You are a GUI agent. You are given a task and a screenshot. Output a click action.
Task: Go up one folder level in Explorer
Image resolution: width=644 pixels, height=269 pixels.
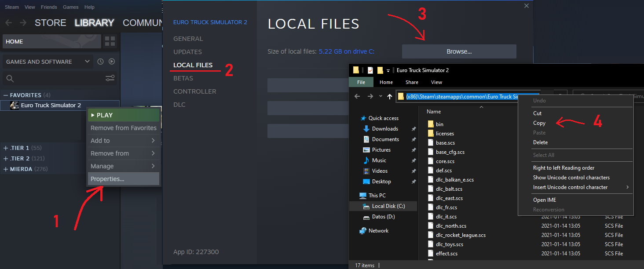coord(390,96)
